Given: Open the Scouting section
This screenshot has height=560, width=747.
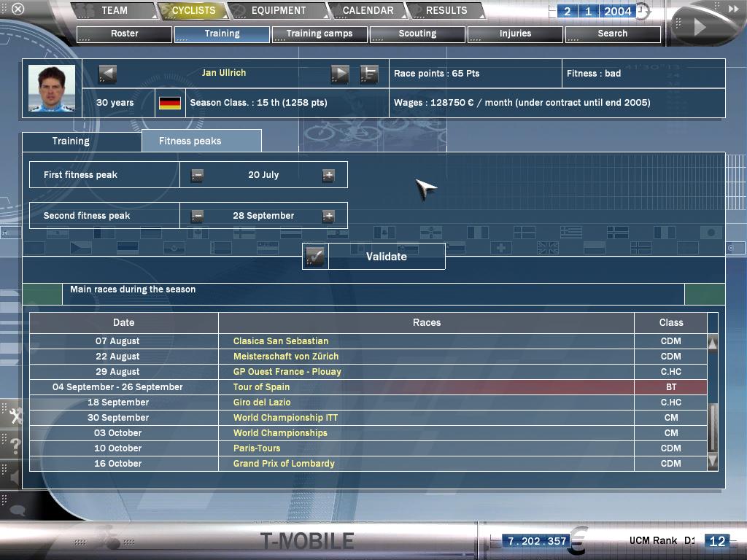Looking at the screenshot, I should (417, 34).
